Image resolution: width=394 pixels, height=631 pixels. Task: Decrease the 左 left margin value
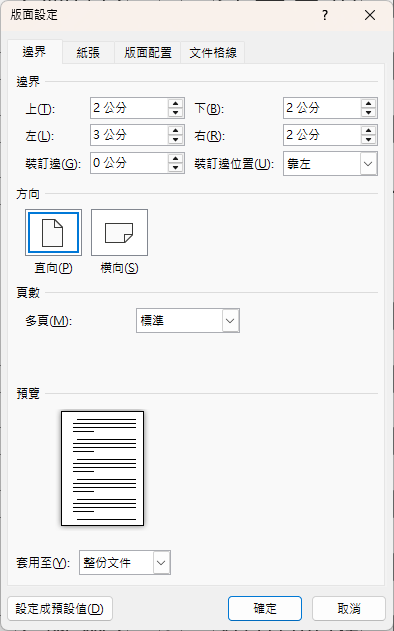click(175, 140)
